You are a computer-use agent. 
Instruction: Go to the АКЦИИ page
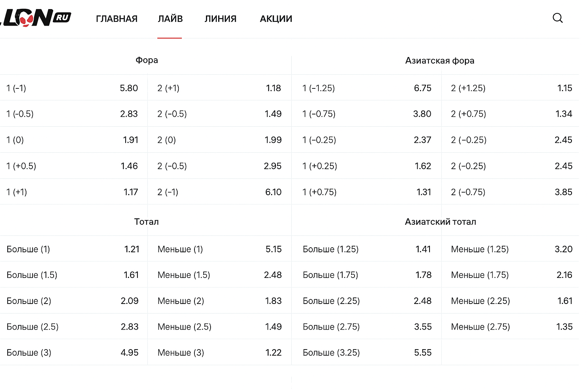pyautogui.click(x=276, y=19)
